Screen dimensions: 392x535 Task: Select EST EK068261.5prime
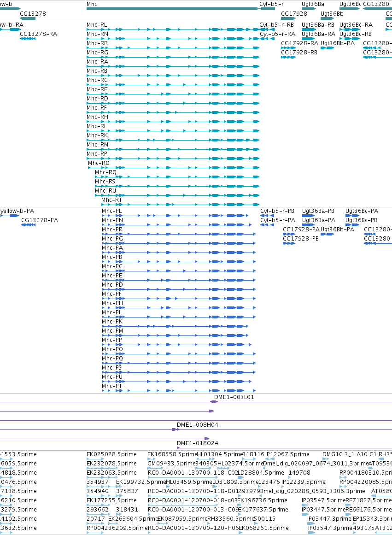coord(263,528)
